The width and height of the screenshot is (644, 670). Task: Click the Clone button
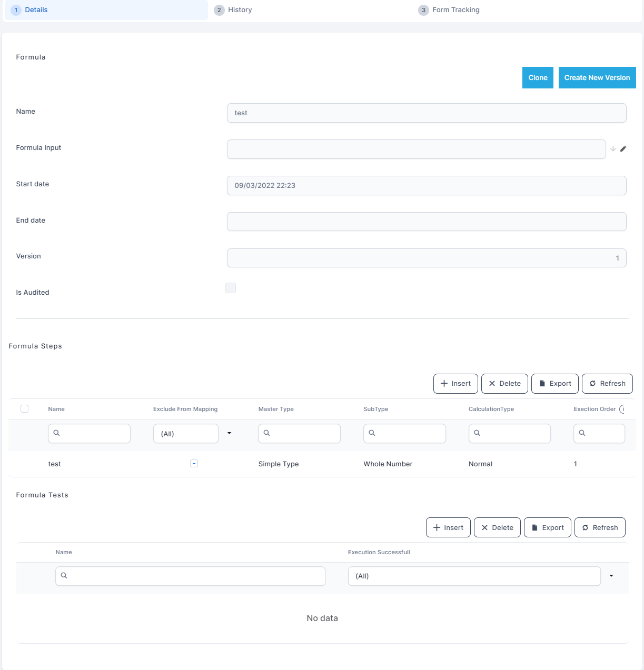(538, 78)
